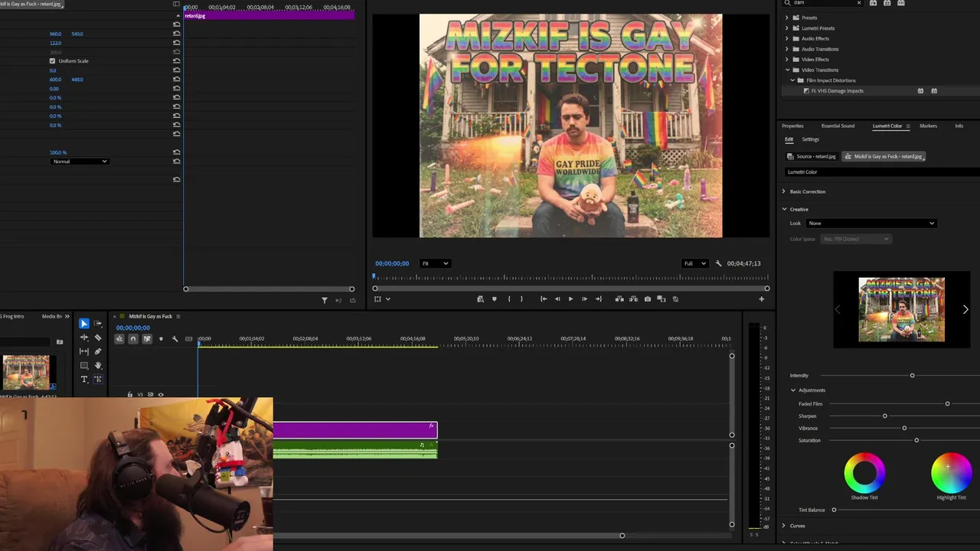
Task: Click the Extract button
Action: [x=633, y=299]
